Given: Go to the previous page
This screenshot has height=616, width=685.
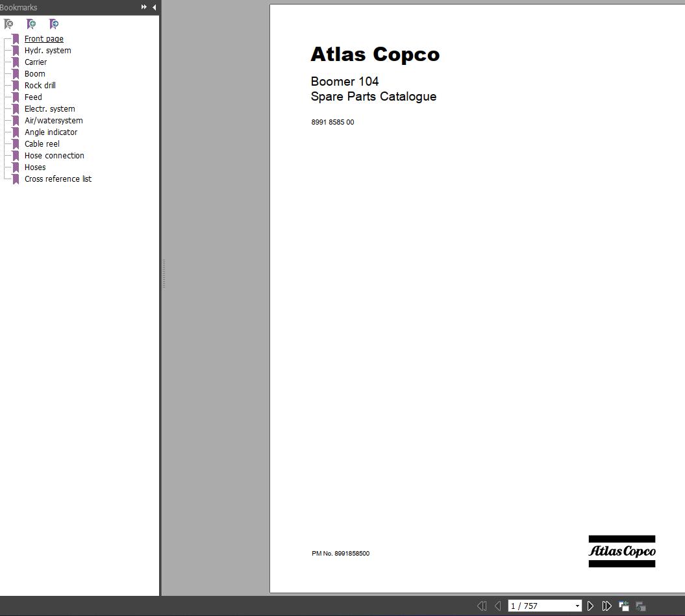Looking at the screenshot, I should tap(498, 605).
